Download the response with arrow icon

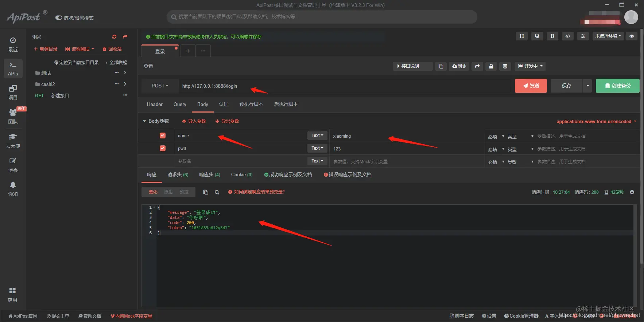632,192
